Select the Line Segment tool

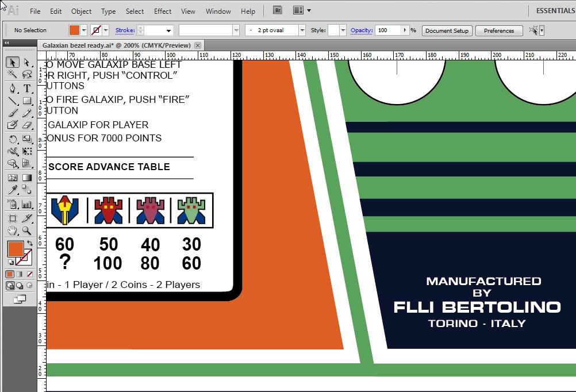click(13, 101)
